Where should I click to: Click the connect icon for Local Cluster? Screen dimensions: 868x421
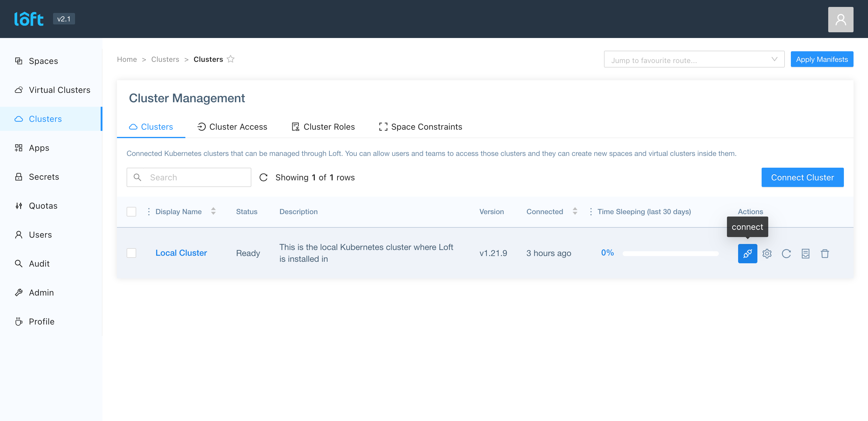click(747, 254)
